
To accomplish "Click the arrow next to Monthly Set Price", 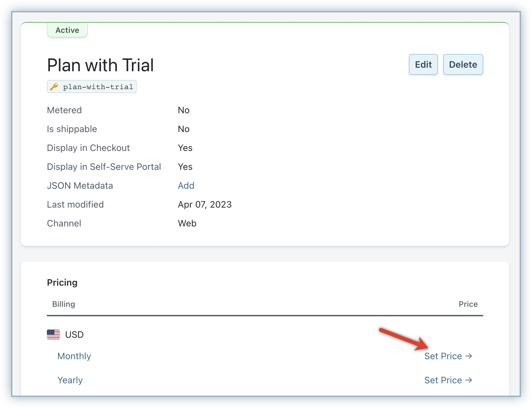I will (x=469, y=356).
